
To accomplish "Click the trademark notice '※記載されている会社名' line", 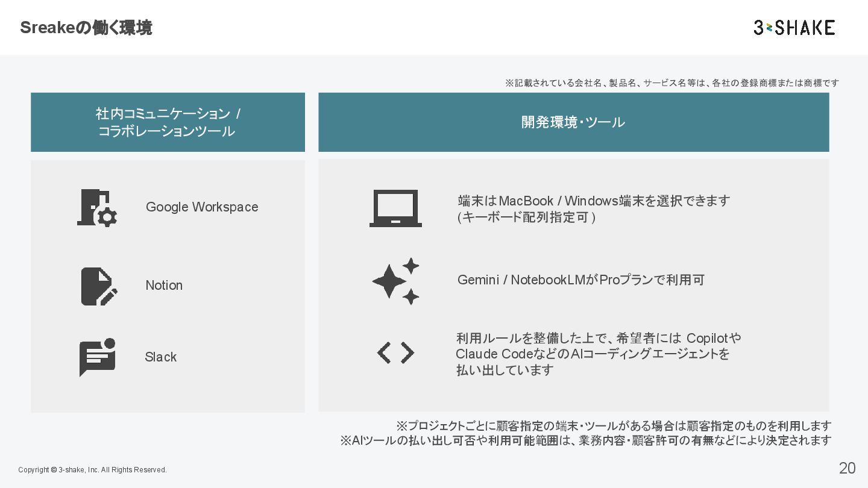I will click(671, 83).
